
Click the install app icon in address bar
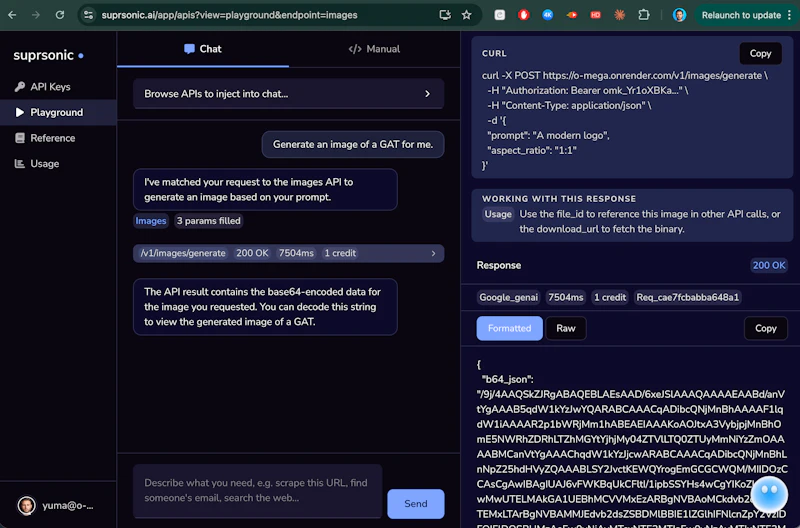pos(445,15)
